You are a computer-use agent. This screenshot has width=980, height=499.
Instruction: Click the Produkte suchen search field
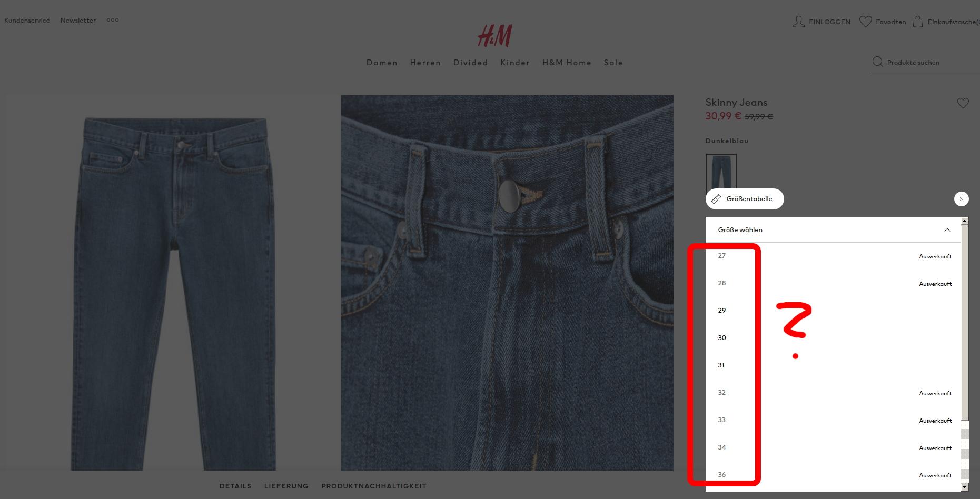click(x=925, y=62)
